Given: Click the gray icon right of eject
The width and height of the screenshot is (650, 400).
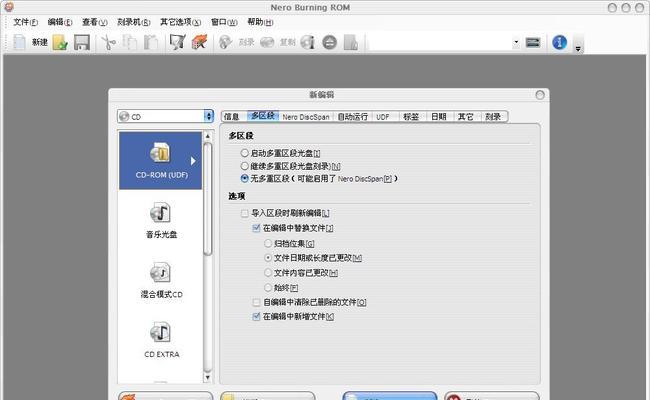Looking at the screenshot, I should (x=351, y=42).
